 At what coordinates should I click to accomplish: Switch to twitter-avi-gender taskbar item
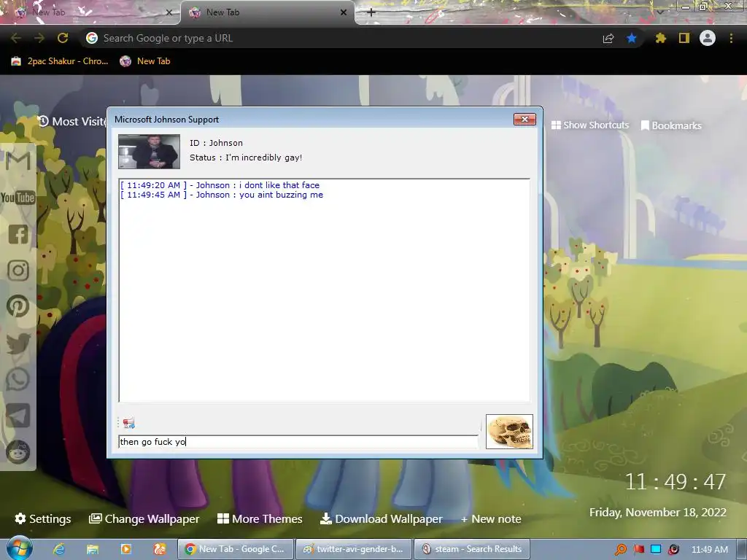coord(354,549)
